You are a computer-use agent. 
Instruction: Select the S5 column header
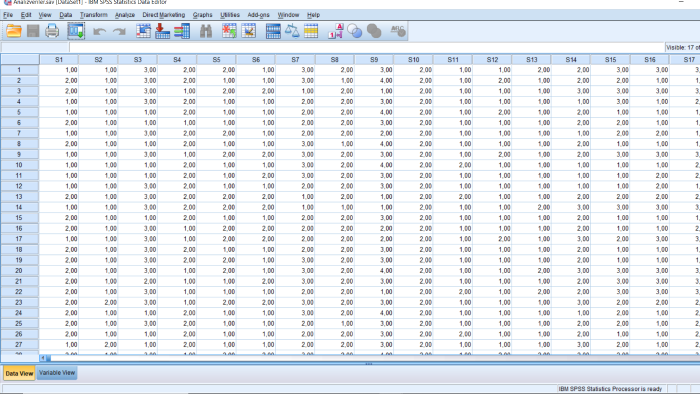click(x=217, y=59)
